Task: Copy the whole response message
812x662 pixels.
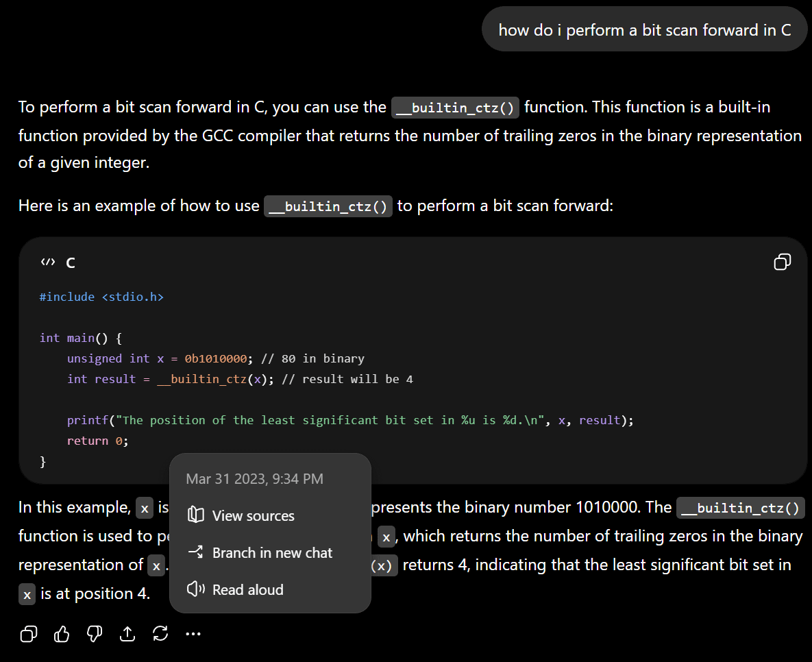Action: coord(29,633)
